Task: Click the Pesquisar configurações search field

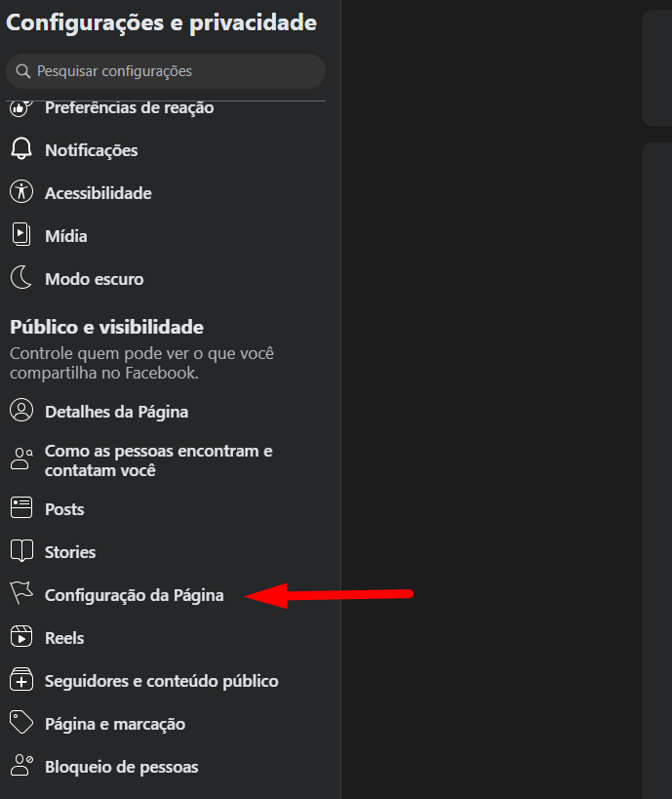Action: point(166,71)
